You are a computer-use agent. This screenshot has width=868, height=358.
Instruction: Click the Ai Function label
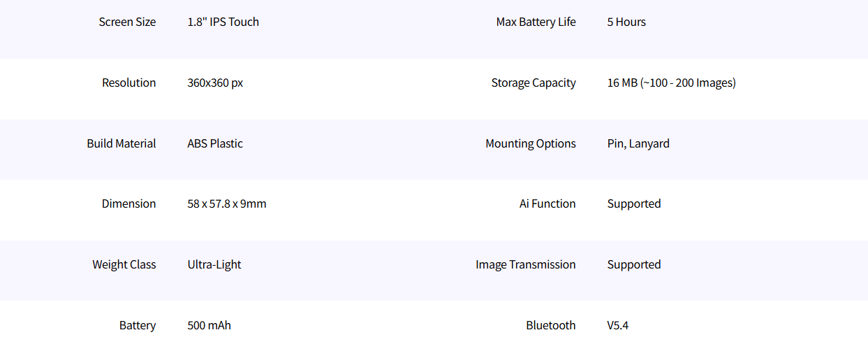click(x=547, y=203)
